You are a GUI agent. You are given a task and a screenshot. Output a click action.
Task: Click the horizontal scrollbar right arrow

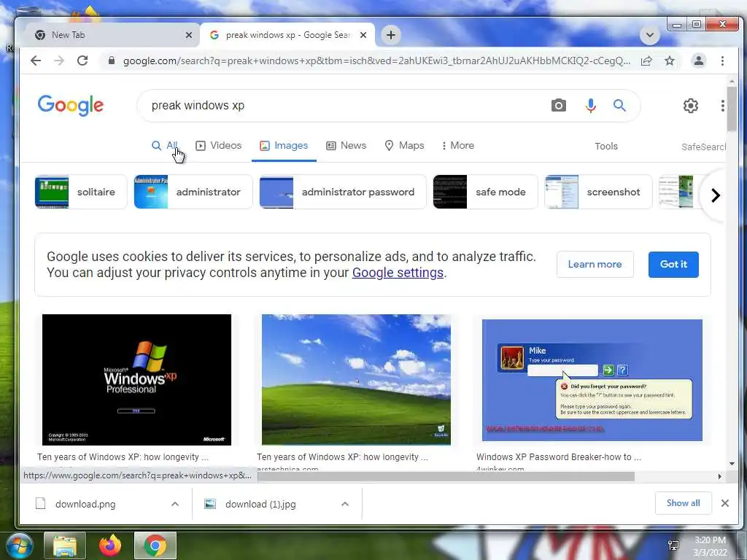719,476
